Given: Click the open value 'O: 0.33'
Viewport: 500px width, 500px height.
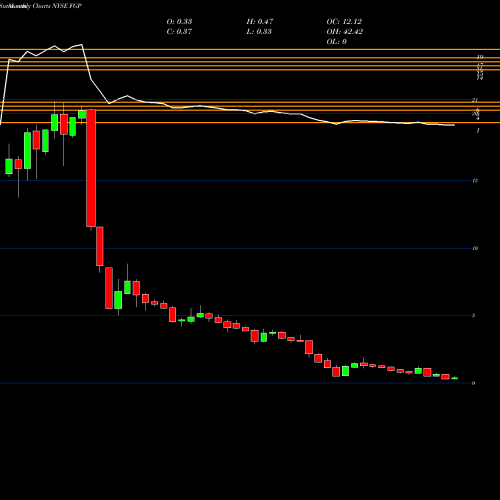Looking at the screenshot, I should [179, 21].
